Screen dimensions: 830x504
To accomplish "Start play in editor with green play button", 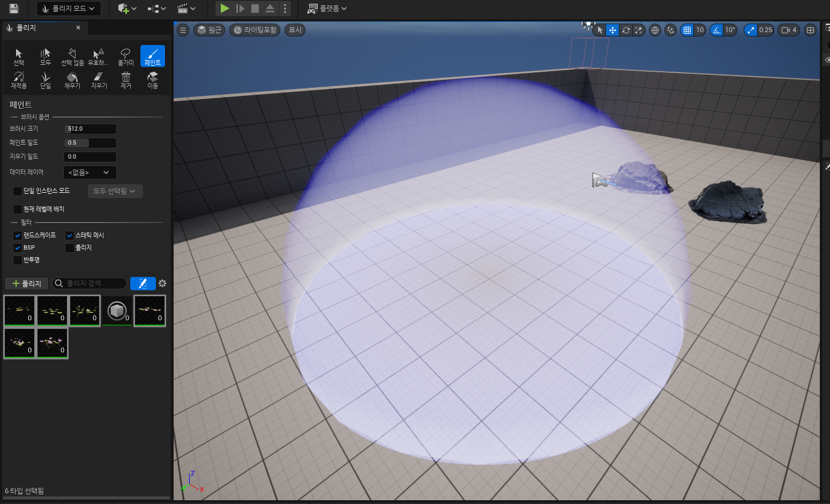I will tap(225, 9).
